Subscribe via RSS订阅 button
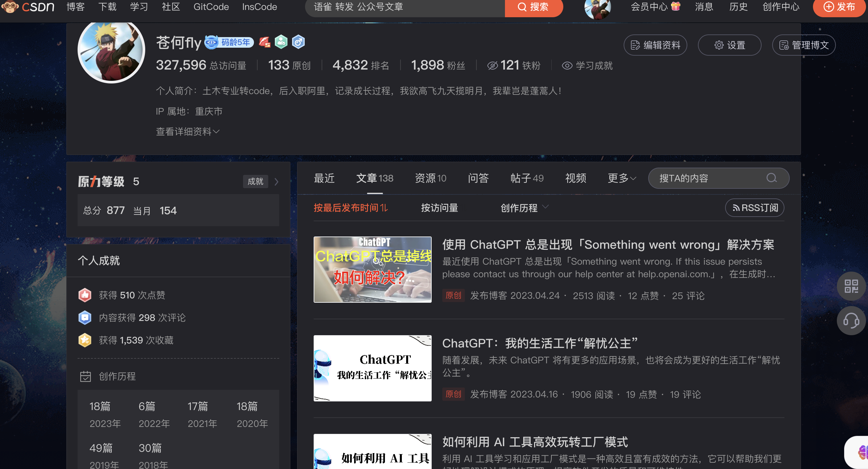This screenshot has height=469, width=868. pyautogui.click(x=755, y=208)
